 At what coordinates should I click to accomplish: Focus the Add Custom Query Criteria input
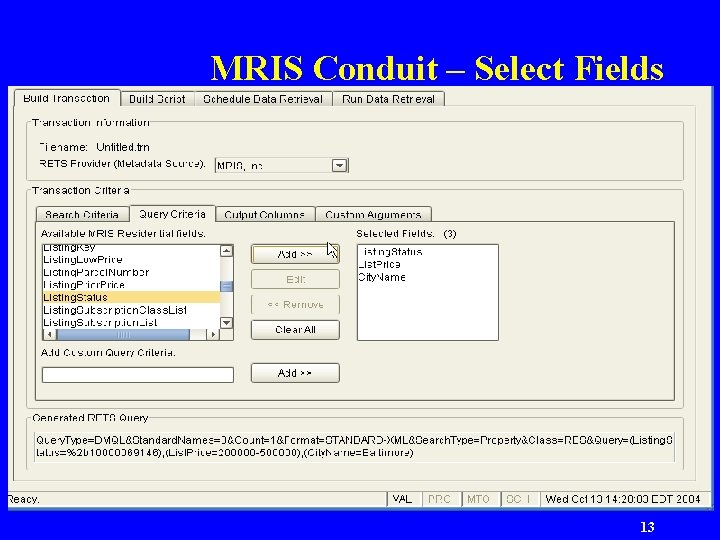point(138,375)
